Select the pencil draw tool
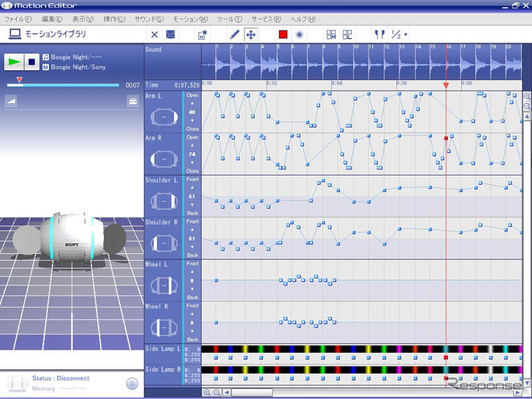 234,34
